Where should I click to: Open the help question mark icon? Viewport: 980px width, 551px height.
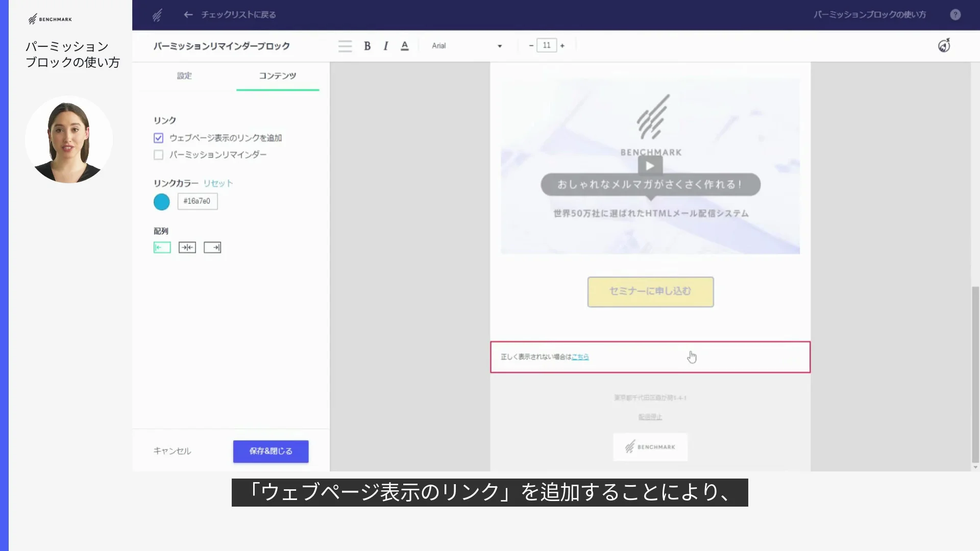click(955, 15)
